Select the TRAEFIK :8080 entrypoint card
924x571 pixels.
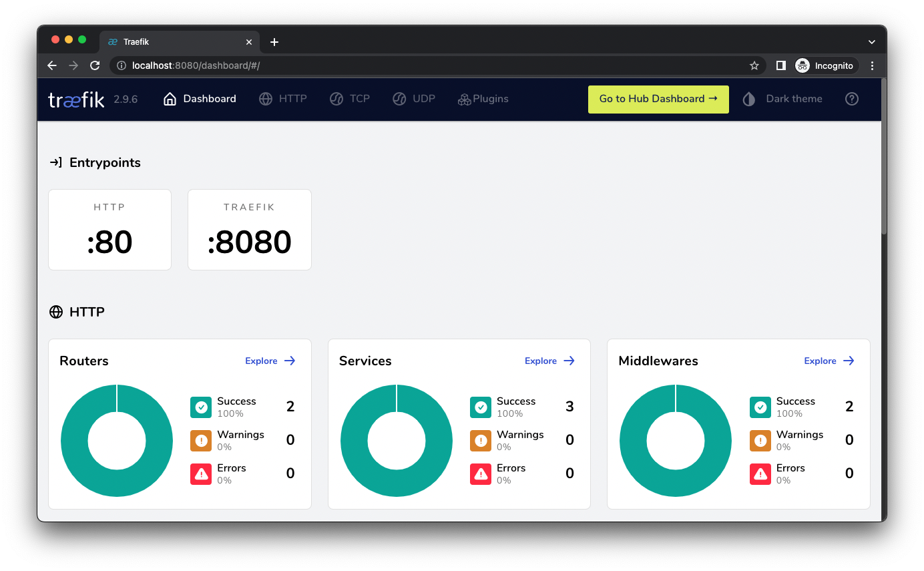click(250, 230)
